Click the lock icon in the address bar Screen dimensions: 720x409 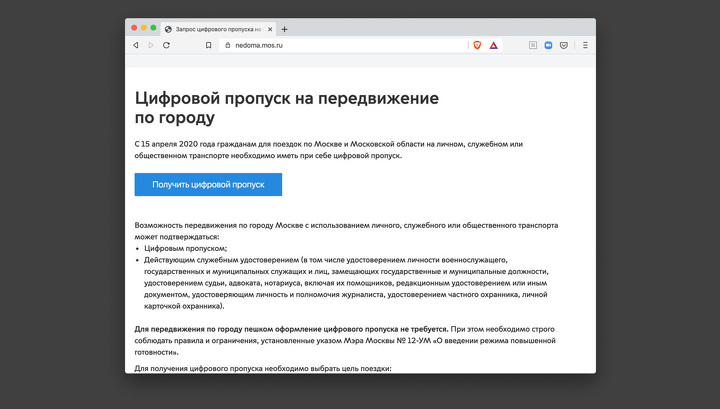pyautogui.click(x=227, y=45)
